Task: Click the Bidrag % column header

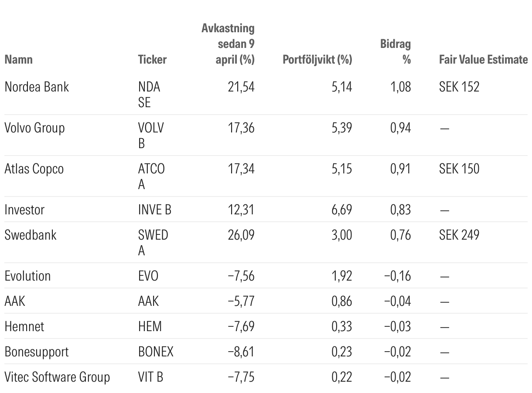Action: [396, 51]
